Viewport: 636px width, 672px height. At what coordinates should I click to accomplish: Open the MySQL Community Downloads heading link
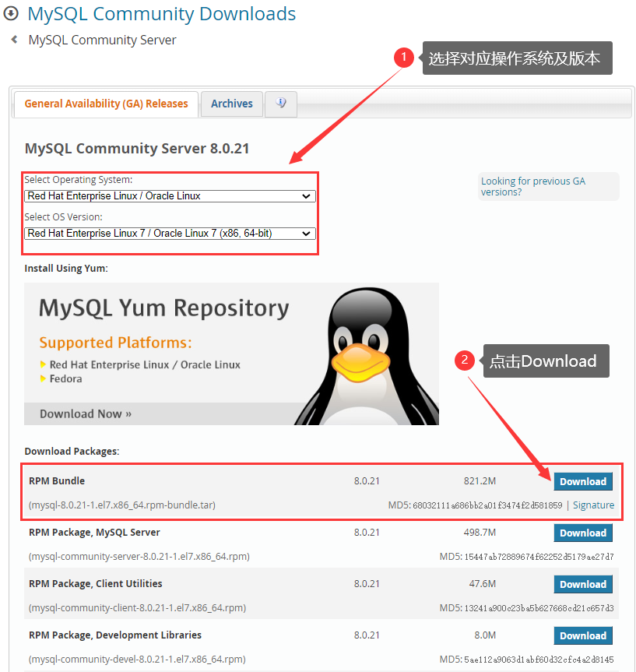pyautogui.click(x=162, y=14)
